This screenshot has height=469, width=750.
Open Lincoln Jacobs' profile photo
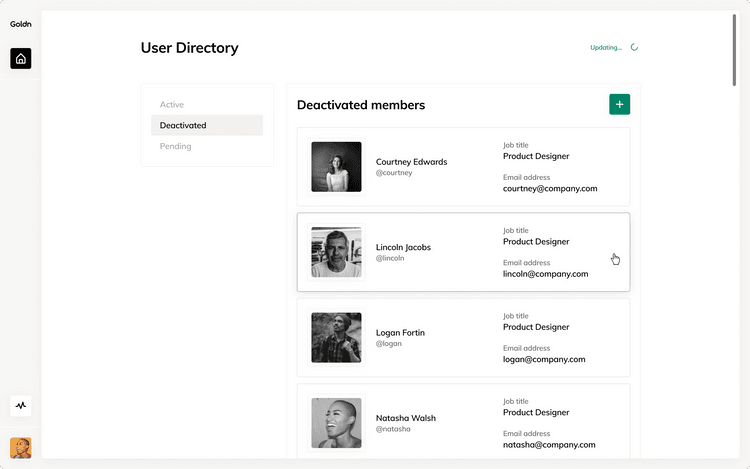336,252
